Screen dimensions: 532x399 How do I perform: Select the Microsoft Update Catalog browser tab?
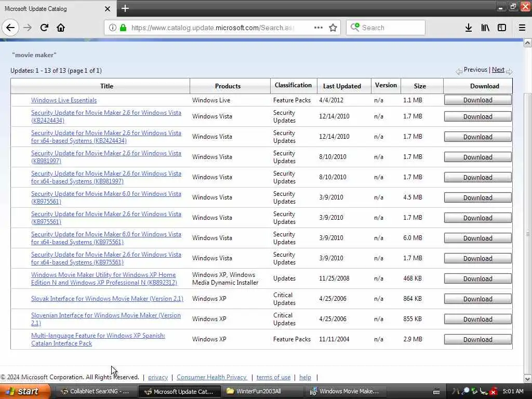click(x=58, y=9)
